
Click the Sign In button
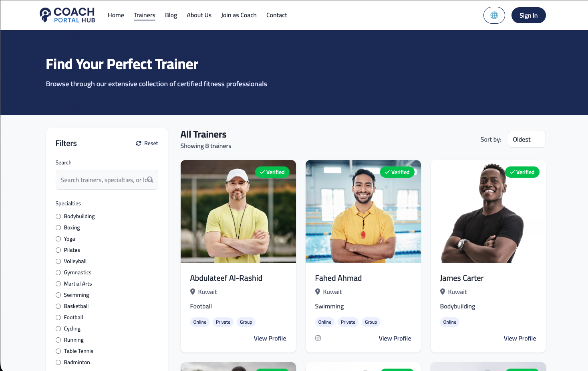pos(528,15)
